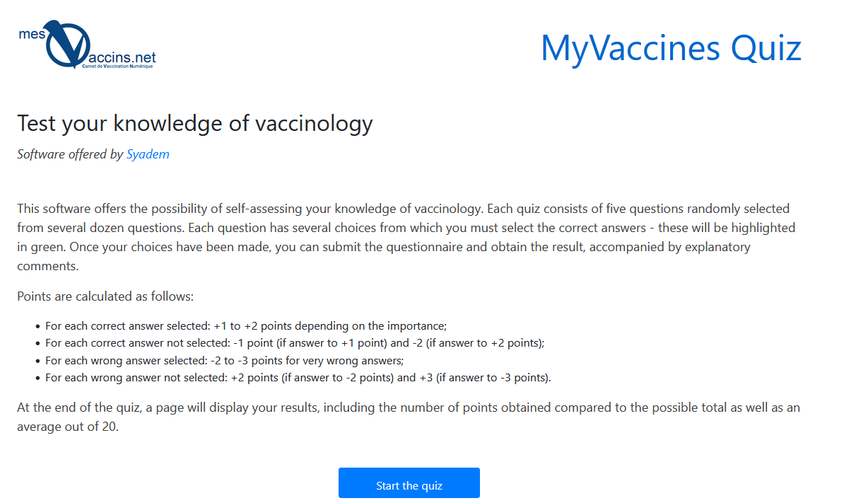The height and width of the screenshot is (503, 868).
Task: Click the paragraph starting 'At the end of the quiz'
Action: coord(409,417)
